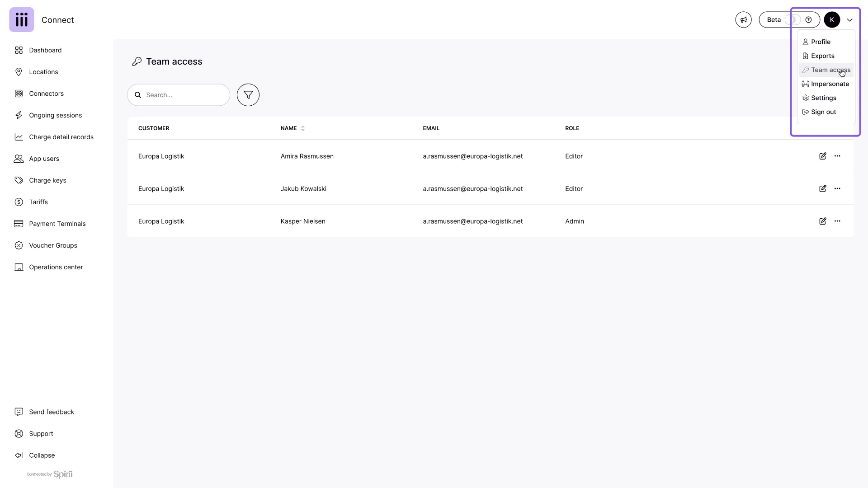Open more options for Jakub Kowalski
This screenshot has width=868, height=488.
pyautogui.click(x=837, y=188)
